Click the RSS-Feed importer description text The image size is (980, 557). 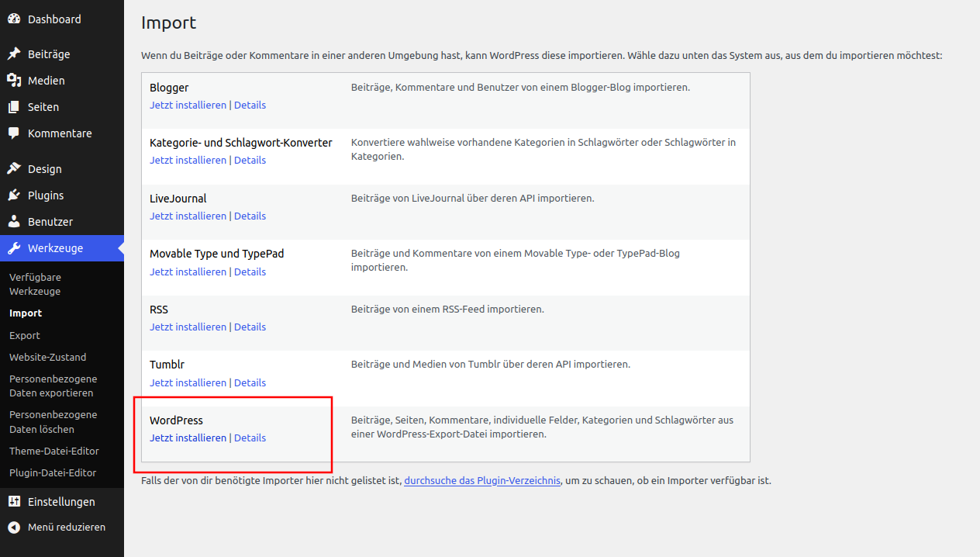click(447, 309)
